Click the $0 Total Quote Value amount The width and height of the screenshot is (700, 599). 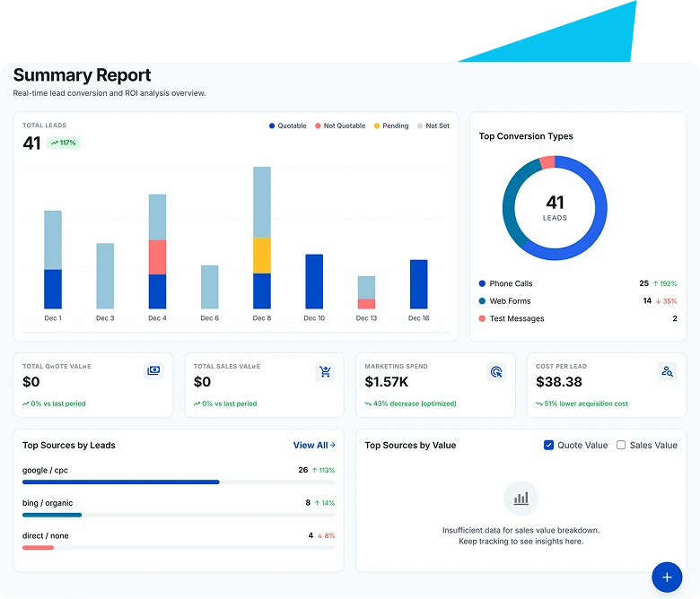click(31, 382)
